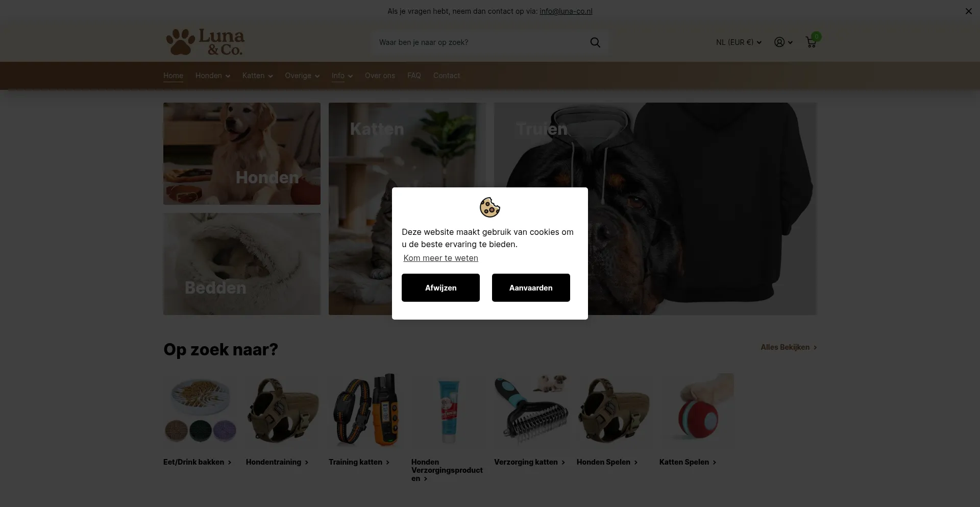This screenshot has width=980, height=507.
Task: Open the Verzorging katten brush image
Action: point(531,411)
